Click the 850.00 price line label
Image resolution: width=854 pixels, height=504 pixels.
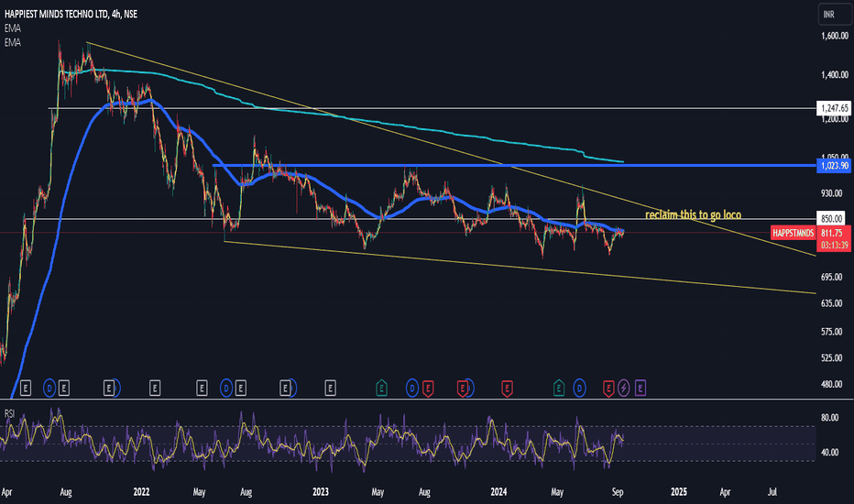point(831,218)
